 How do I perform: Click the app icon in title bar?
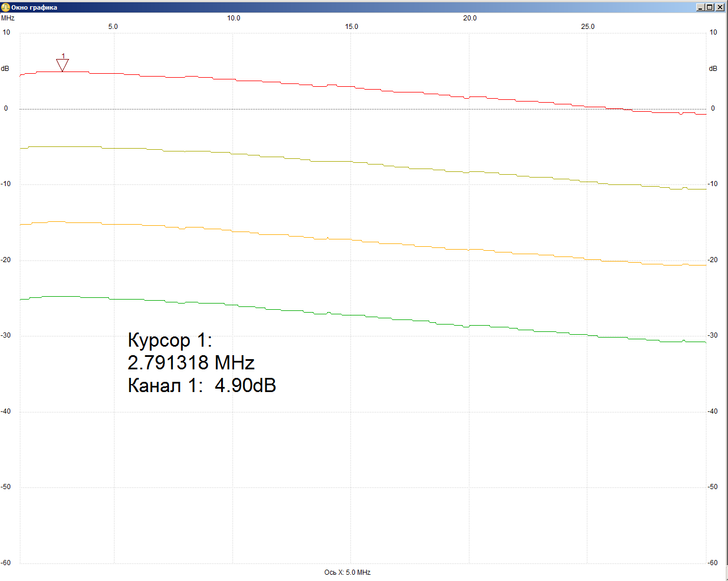tap(6, 7)
